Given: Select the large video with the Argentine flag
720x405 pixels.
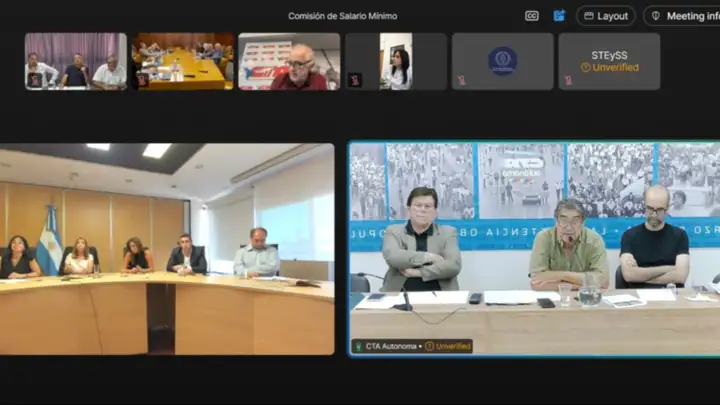Looking at the screenshot, I should tap(167, 248).
